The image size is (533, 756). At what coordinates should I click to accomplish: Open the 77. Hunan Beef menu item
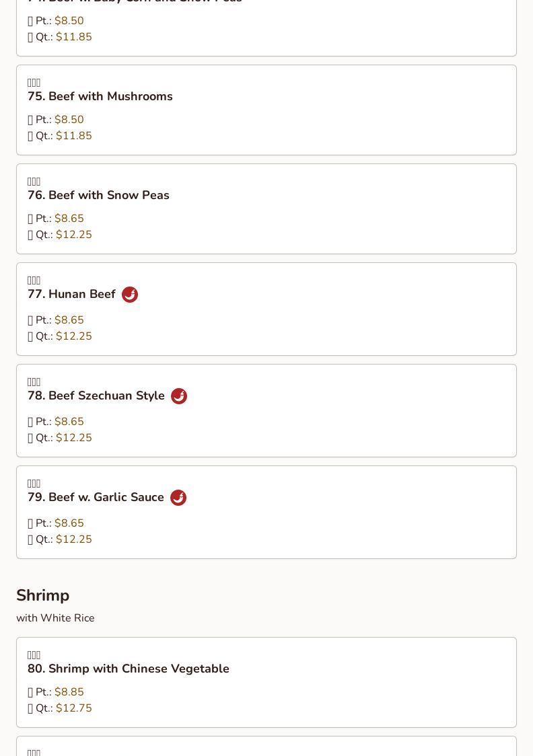[x=71, y=294]
